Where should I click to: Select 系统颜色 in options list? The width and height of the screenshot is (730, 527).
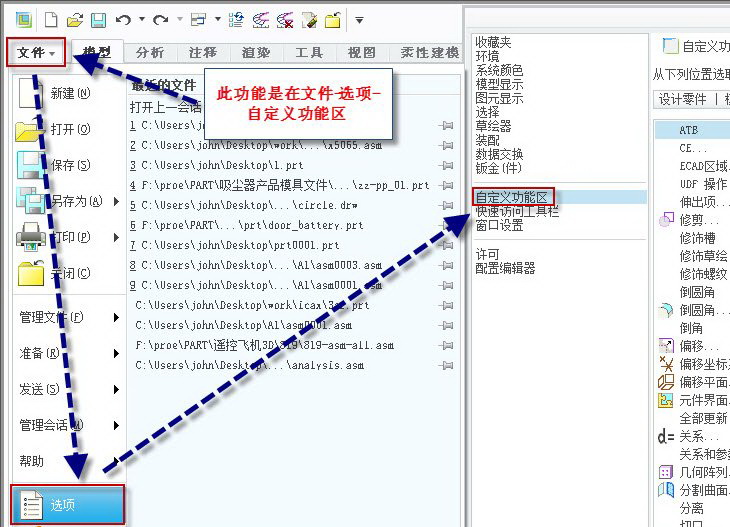pyautogui.click(x=500, y=70)
